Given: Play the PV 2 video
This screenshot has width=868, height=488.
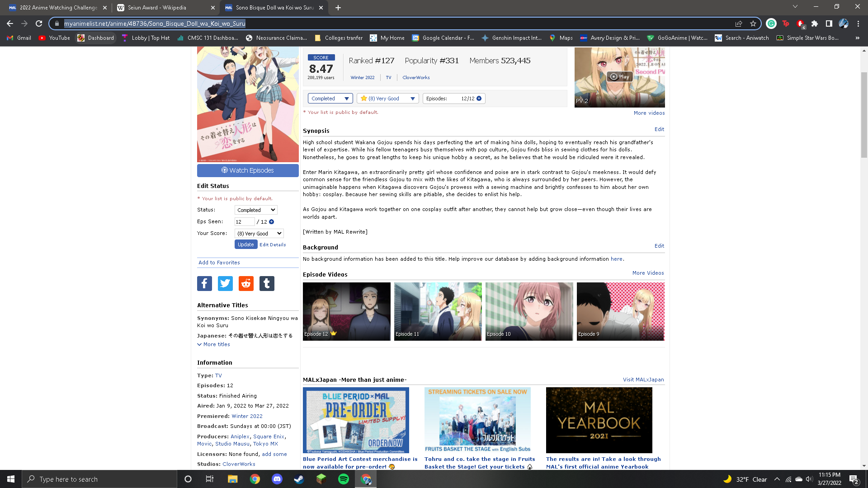Looking at the screenshot, I should pos(619,77).
